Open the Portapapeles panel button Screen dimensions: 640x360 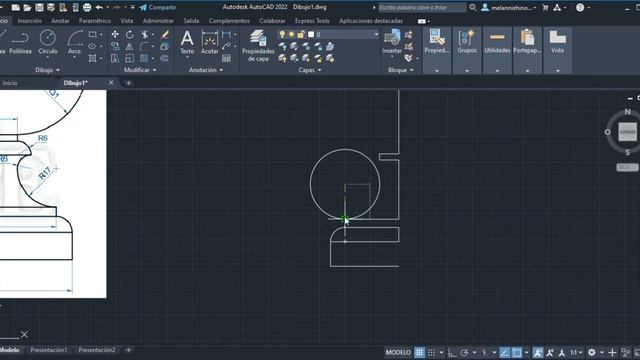click(x=527, y=50)
